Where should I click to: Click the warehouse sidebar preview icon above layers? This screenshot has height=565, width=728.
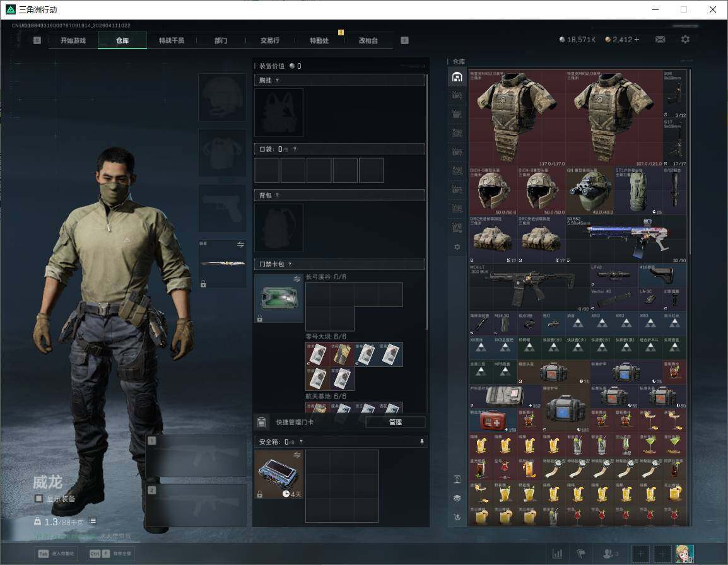[457, 480]
